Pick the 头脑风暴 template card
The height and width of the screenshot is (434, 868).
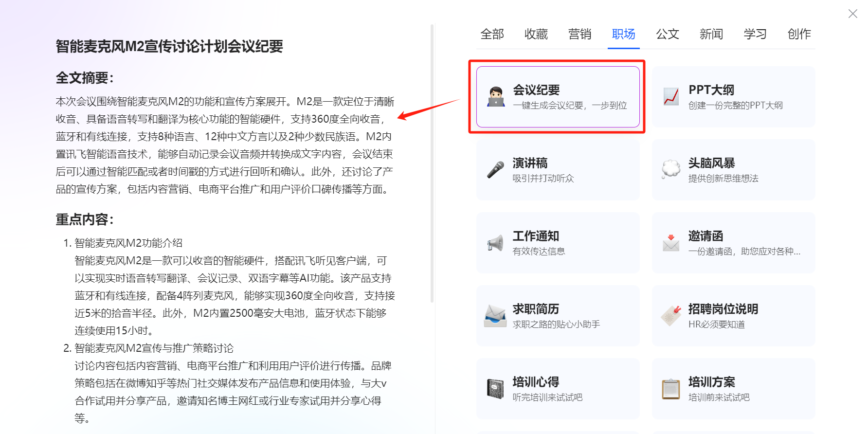[734, 170]
